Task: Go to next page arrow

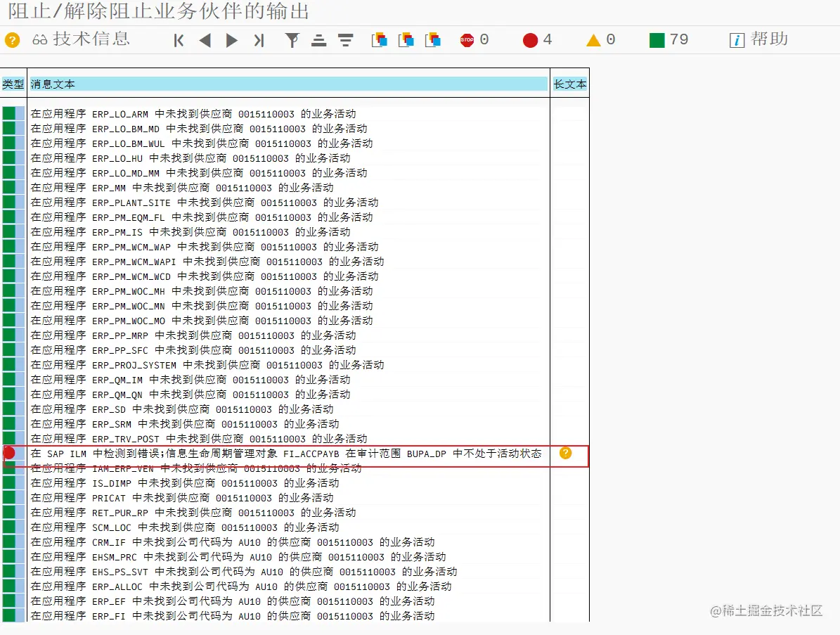Action: (x=231, y=40)
